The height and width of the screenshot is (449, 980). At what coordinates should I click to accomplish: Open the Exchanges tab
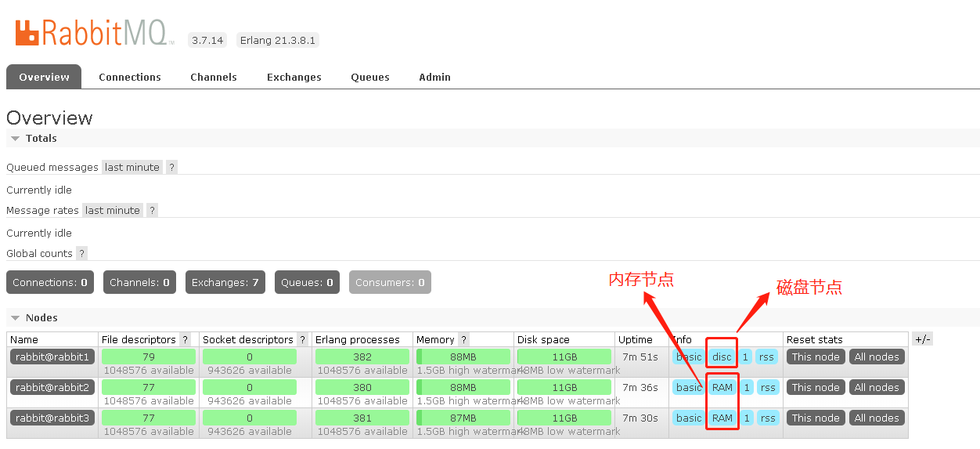click(x=294, y=77)
